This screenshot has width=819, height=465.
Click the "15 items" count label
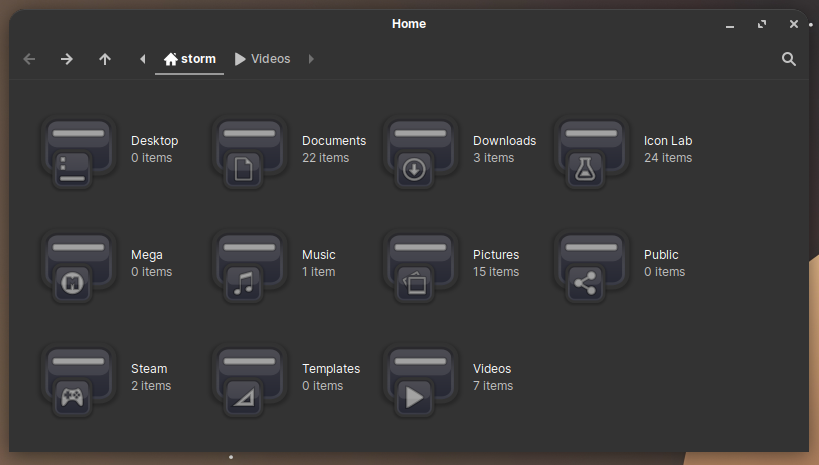point(496,272)
